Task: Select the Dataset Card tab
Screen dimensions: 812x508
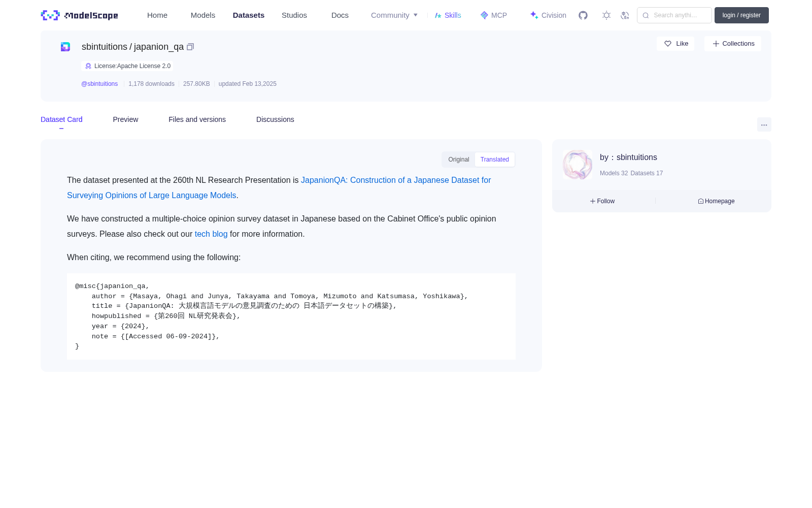Action: 61,119
